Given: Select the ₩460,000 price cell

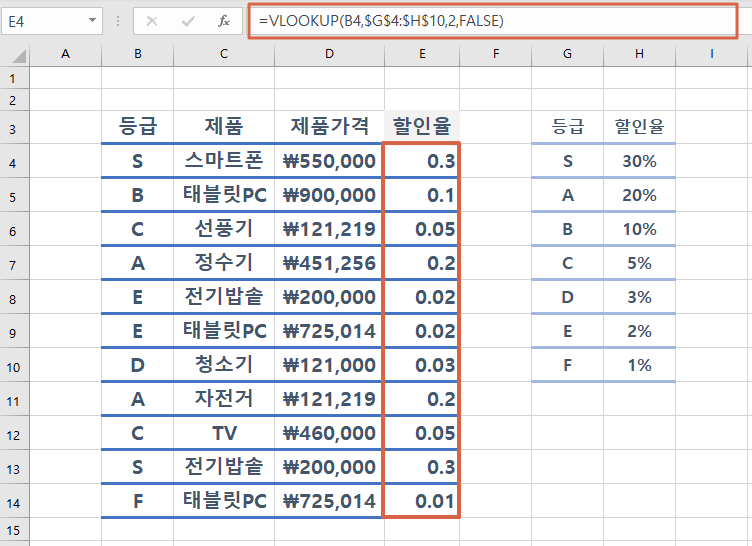Looking at the screenshot, I should (x=329, y=433).
